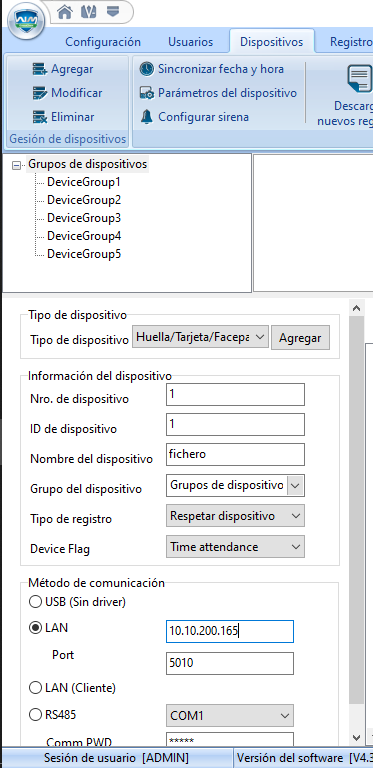This screenshot has height=768, width=373.
Task: Select the Dispositivos tab
Action: pos(272,42)
